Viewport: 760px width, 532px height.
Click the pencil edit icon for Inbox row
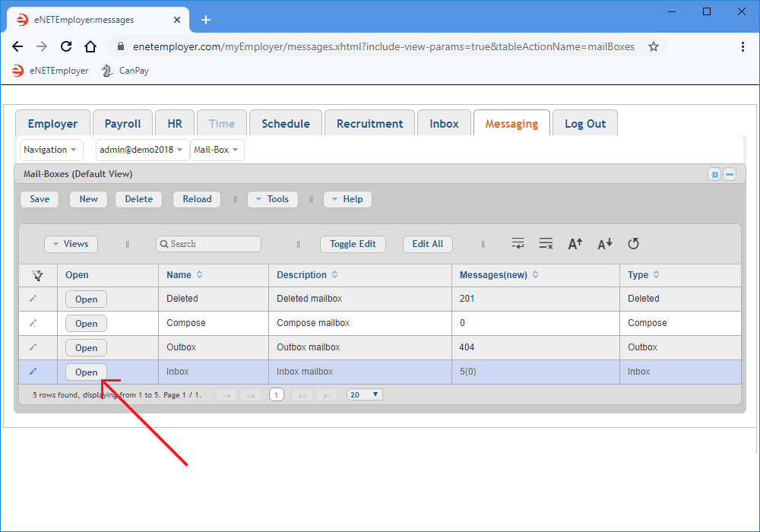[x=33, y=372]
